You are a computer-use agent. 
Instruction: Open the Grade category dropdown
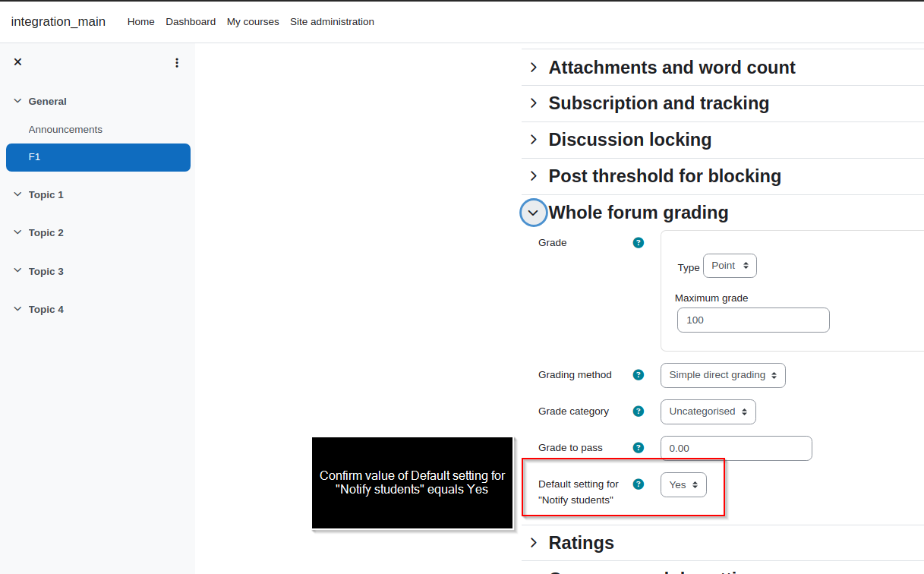pos(708,412)
